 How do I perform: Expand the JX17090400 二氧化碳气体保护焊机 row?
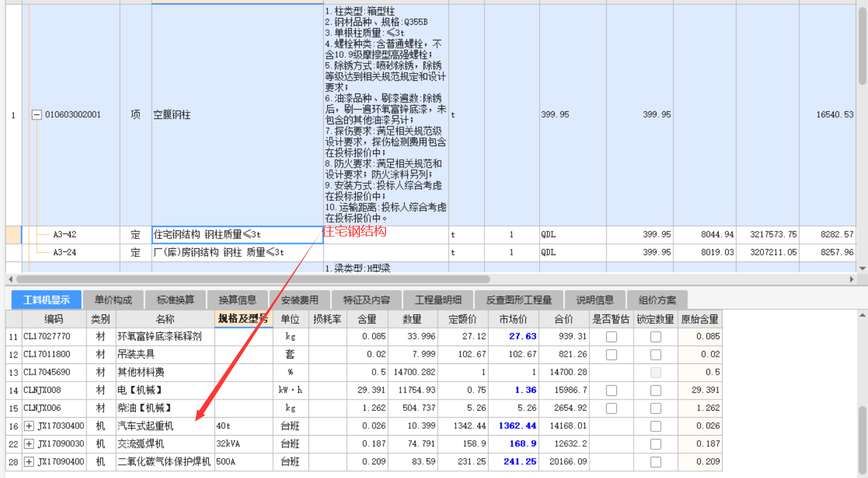click(x=29, y=462)
